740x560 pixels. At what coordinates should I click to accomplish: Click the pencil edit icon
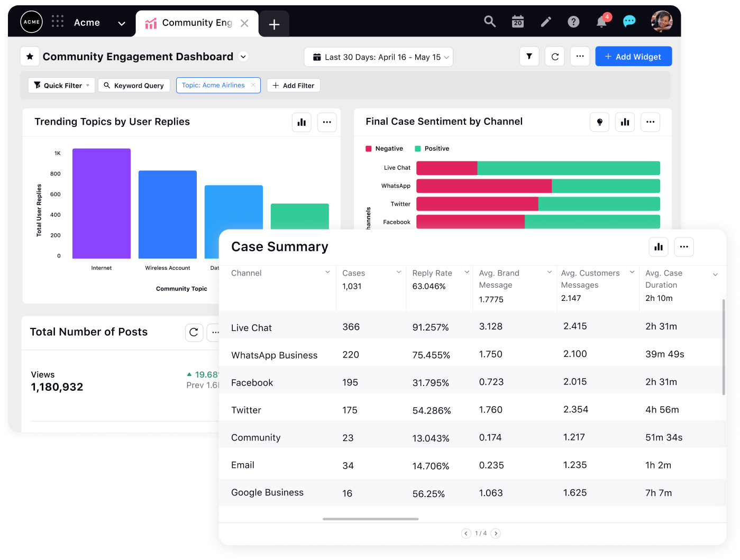pos(546,22)
